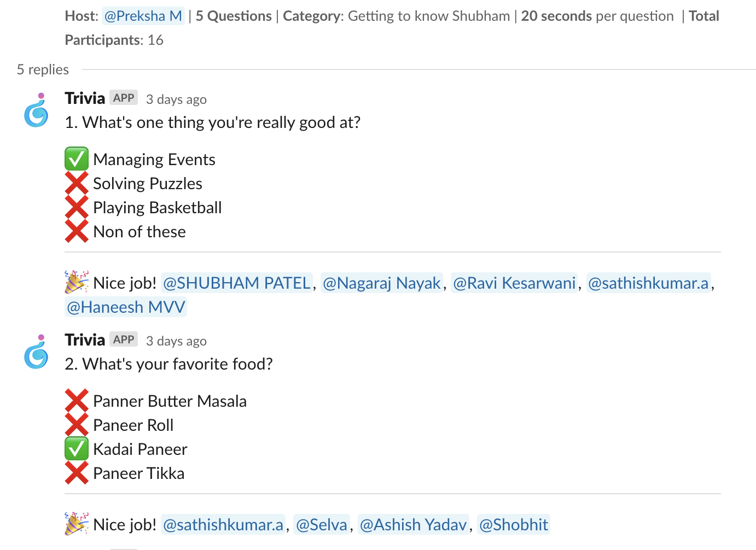
Task: Click green checkmark beside Managing Events
Action: [x=77, y=159]
